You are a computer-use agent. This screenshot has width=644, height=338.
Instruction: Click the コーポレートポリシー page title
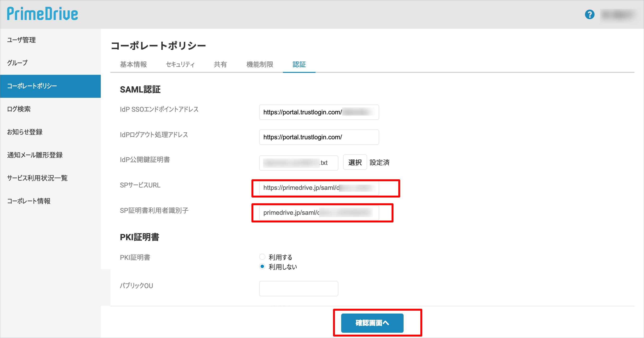(x=158, y=46)
